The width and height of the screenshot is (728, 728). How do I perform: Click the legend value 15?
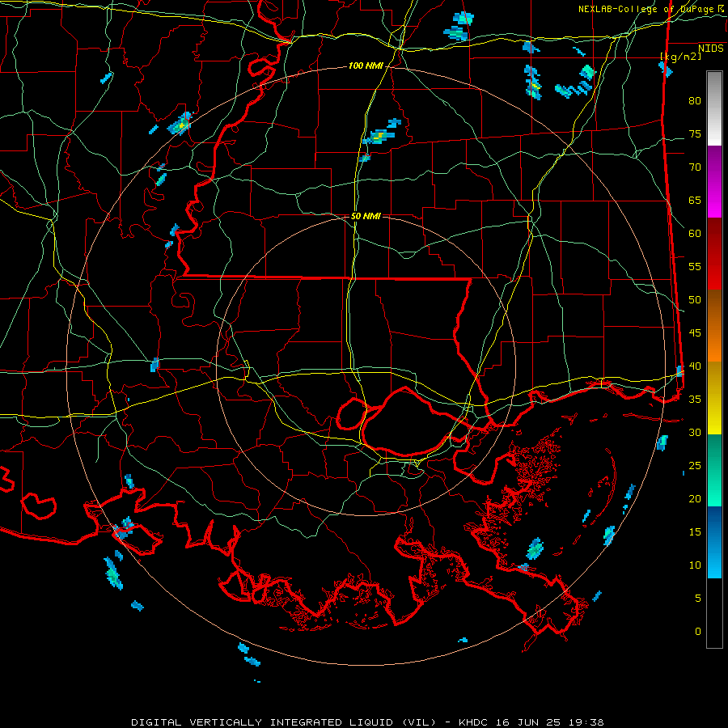coord(695,532)
